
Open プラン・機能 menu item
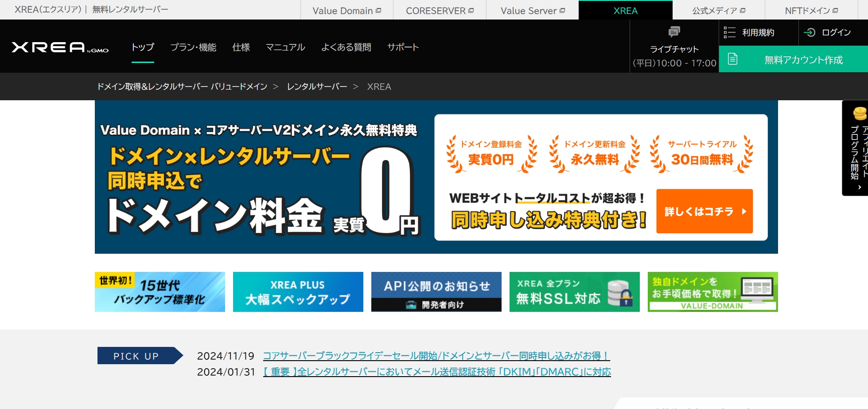(x=193, y=47)
